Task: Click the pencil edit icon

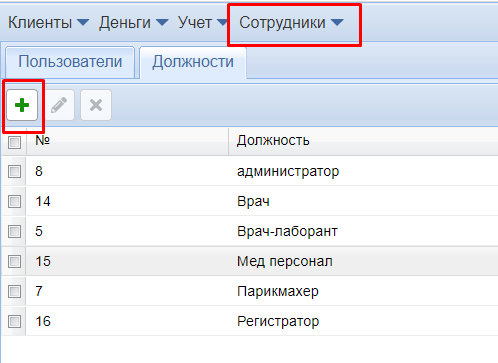Action: click(x=59, y=105)
